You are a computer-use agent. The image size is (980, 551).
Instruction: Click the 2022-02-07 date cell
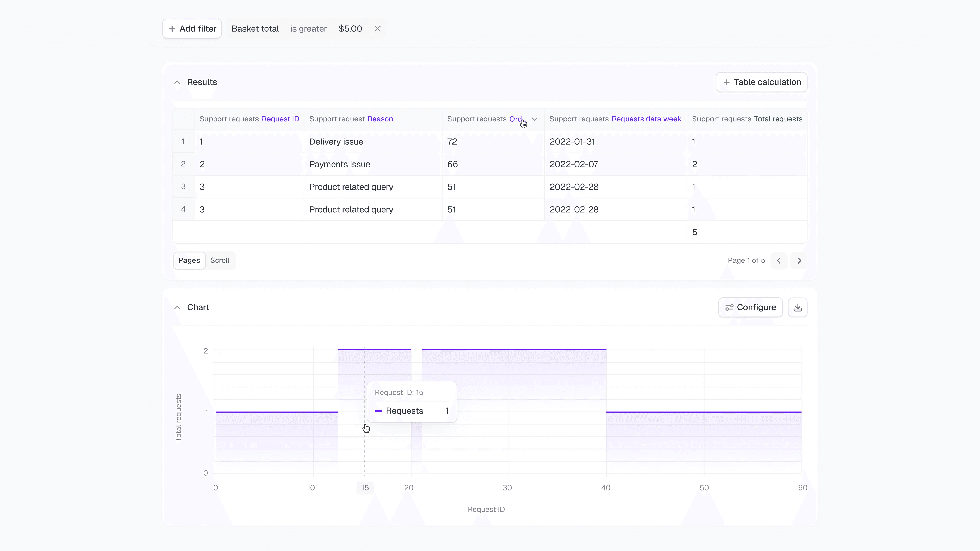(x=616, y=164)
